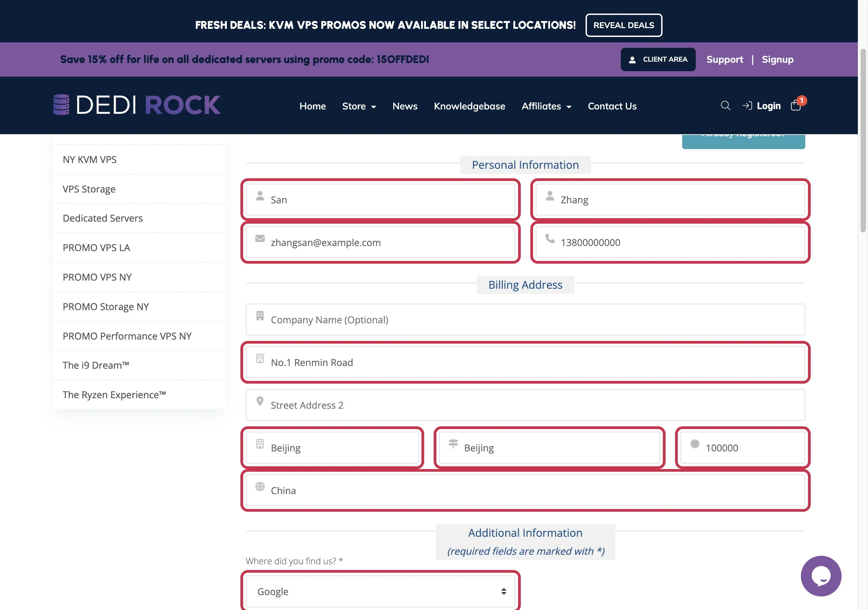Expand the Affiliates dropdown menu
The image size is (868, 610).
[546, 106]
